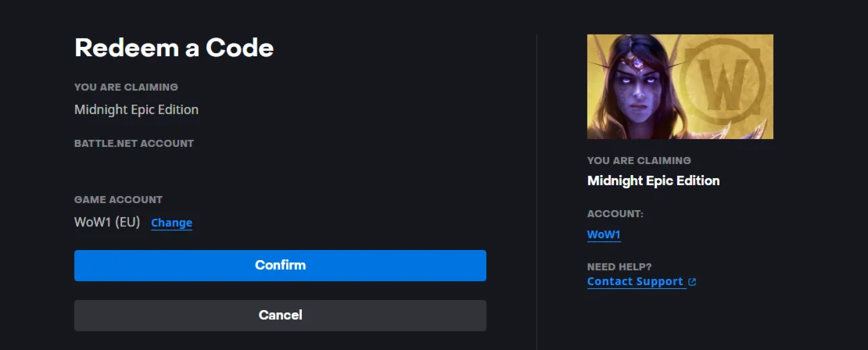Change the selected game account

click(171, 223)
